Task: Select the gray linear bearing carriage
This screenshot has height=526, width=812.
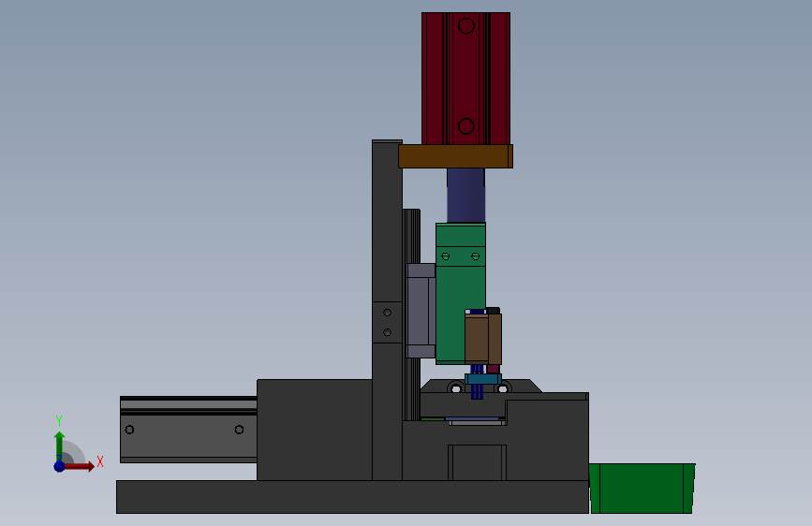Action: (x=421, y=311)
